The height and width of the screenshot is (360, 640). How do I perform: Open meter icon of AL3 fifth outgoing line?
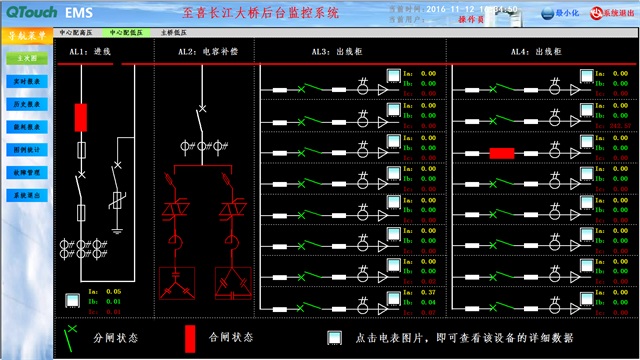pyautogui.click(x=393, y=202)
